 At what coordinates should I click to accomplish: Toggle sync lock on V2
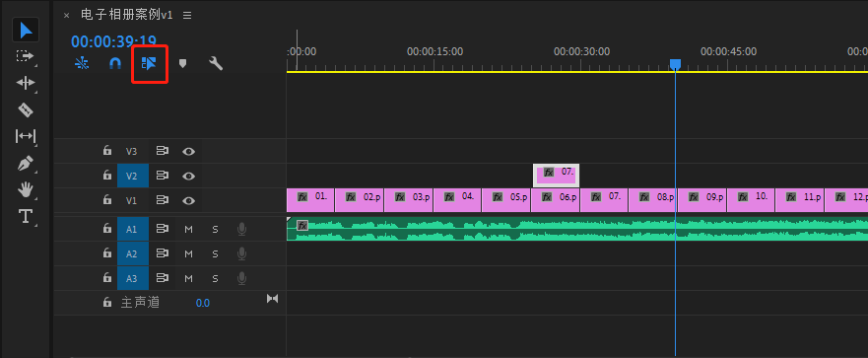pos(163,176)
